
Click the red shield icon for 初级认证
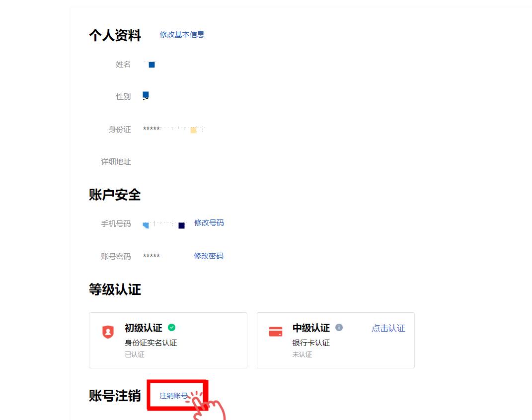[108, 332]
